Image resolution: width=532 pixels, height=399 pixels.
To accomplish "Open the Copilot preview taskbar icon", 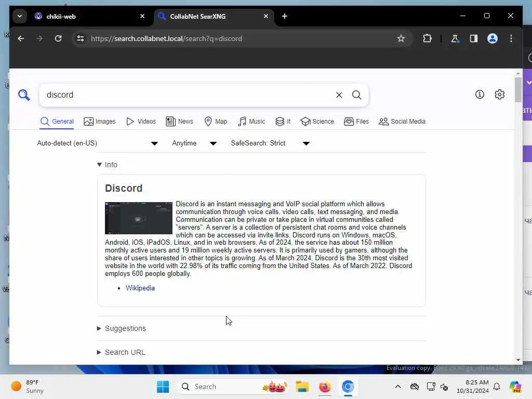I will [515, 387].
